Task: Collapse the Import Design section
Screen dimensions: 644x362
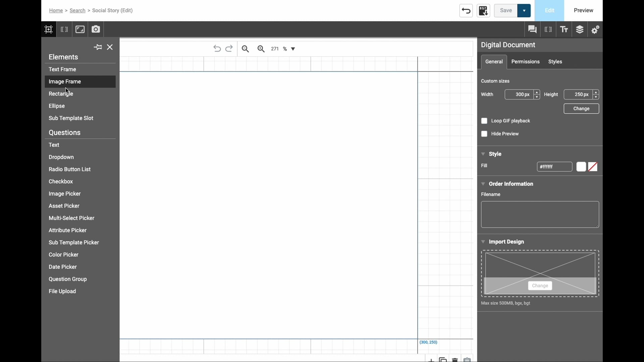Action: (x=483, y=242)
